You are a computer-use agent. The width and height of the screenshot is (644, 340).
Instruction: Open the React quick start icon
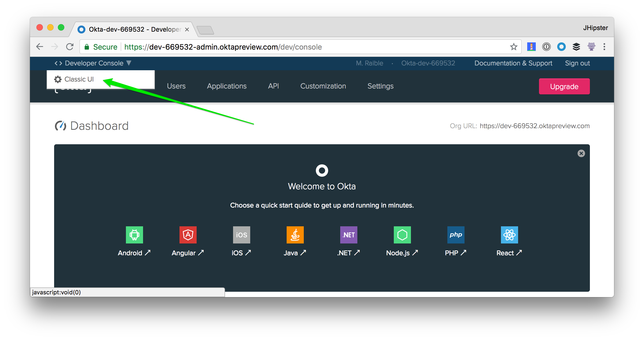[x=509, y=235]
